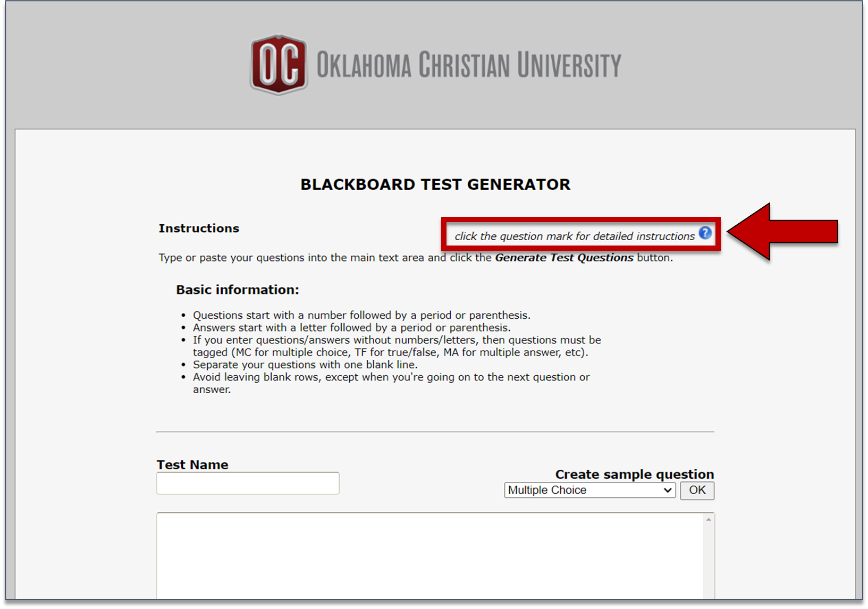This screenshot has width=868, height=609.
Task: Click inside the large questions text area
Action: click(429, 555)
